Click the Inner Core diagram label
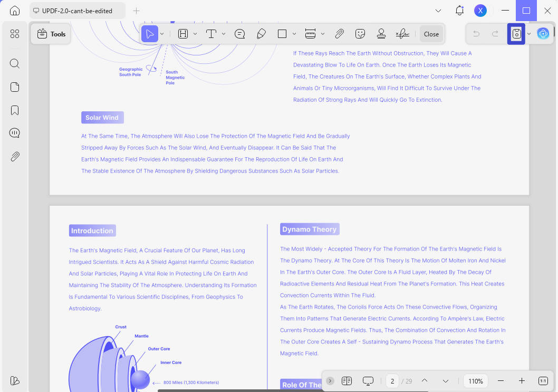Image resolution: width=558 pixels, height=392 pixels. (171, 362)
